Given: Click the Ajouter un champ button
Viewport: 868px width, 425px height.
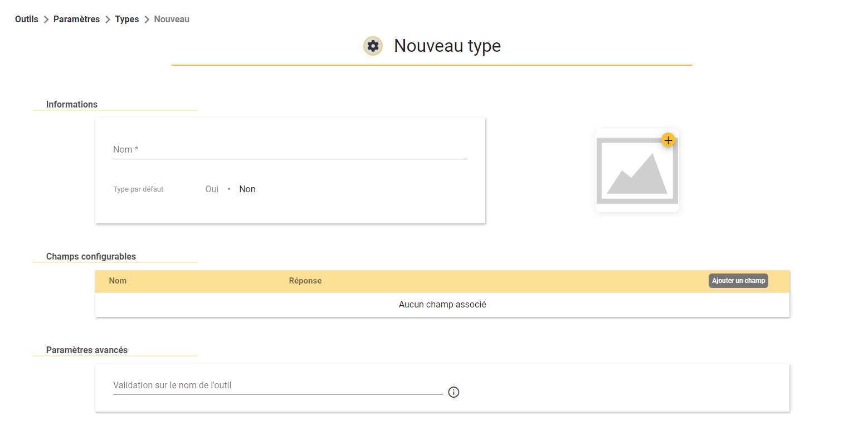Looking at the screenshot, I should 738,281.
